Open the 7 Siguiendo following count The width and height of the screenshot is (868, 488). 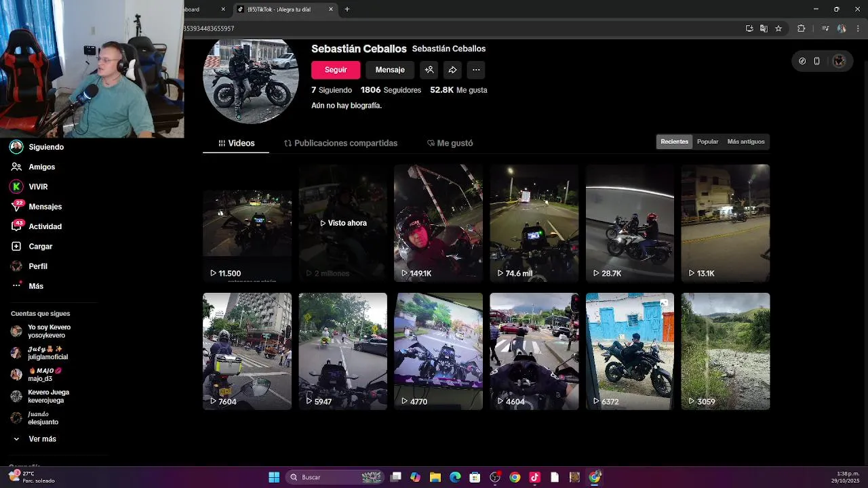[x=332, y=90]
